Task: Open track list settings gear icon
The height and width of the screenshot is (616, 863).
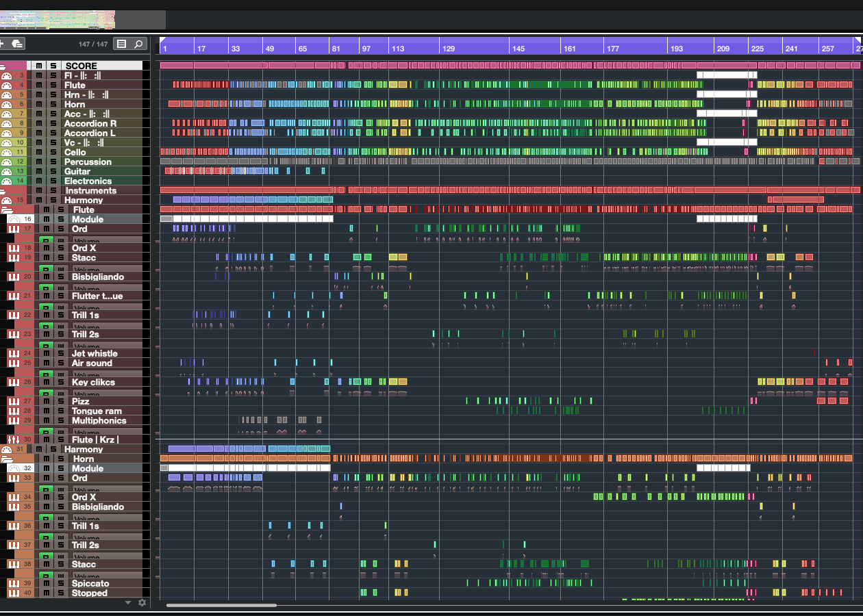Action: (142, 602)
